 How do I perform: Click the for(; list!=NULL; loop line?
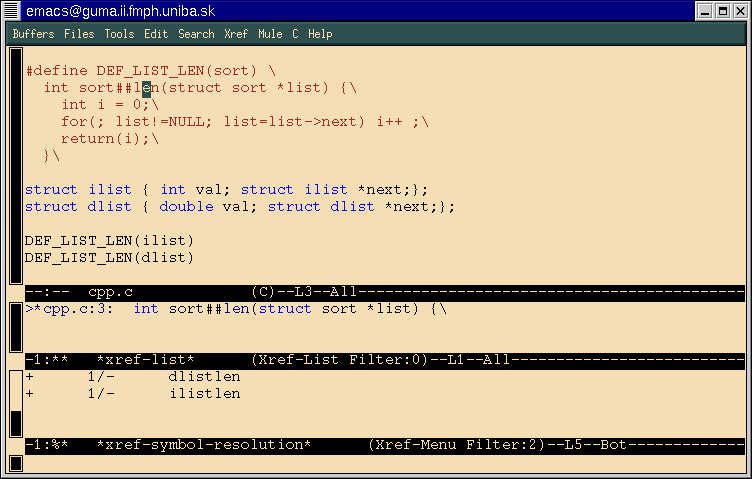coord(245,122)
